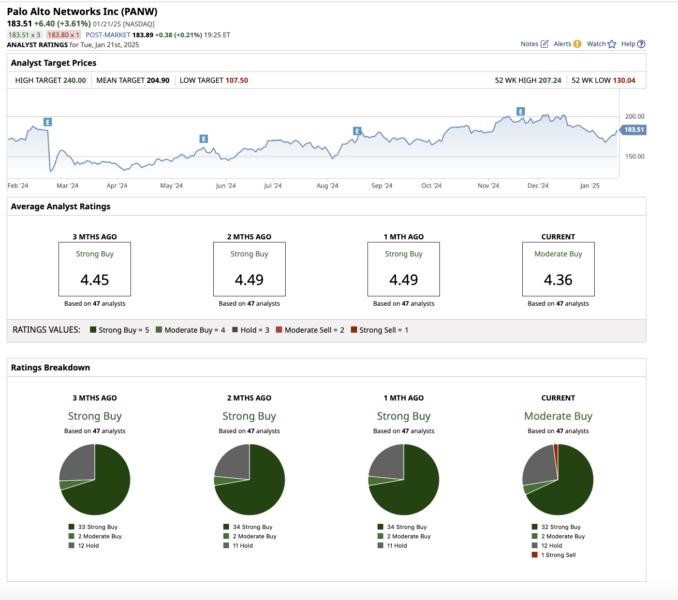The height and width of the screenshot is (600, 678).
Task: Click the Moderate Sell = 2 legend swatch
Action: pyautogui.click(x=280, y=330)
